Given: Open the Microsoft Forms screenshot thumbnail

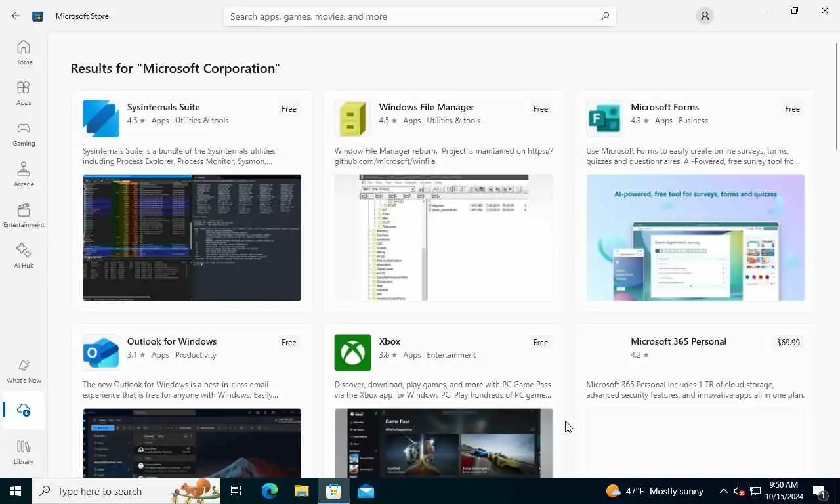Looking at the screenshot, I should (696, 238).
